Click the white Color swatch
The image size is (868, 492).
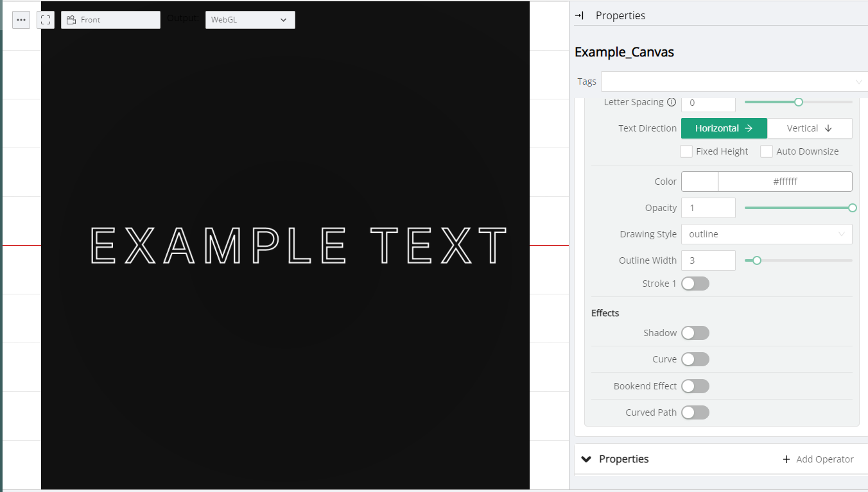tap(699, 182)
